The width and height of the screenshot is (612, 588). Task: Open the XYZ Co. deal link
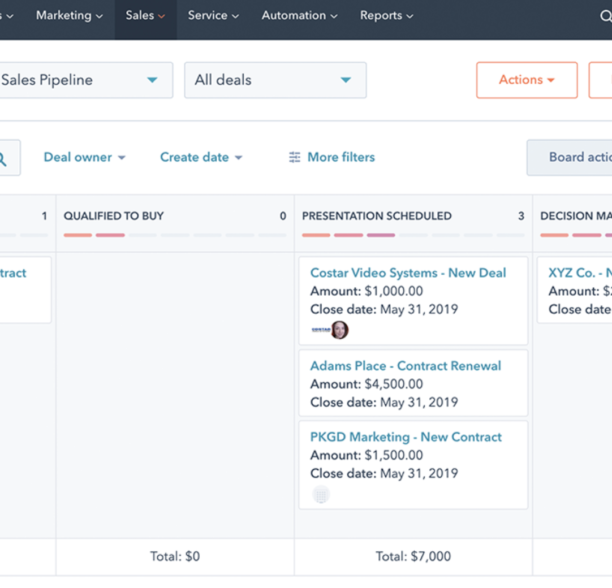point(580,273)
